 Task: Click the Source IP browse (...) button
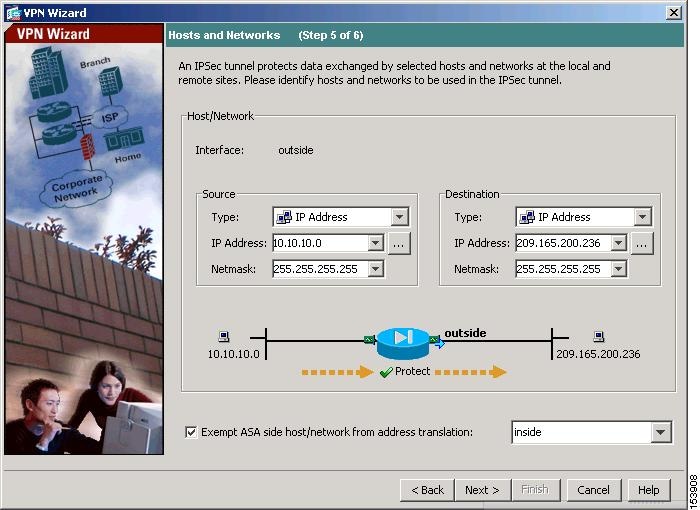pyautogui.click(x=399, y=243)
